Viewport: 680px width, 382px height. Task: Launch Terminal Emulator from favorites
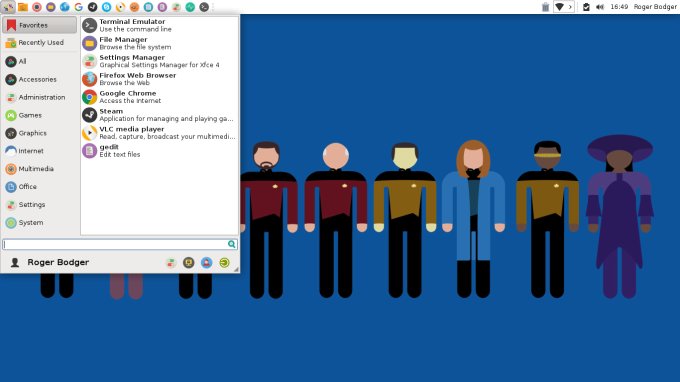pyautogui.click(x=159, y=26)
